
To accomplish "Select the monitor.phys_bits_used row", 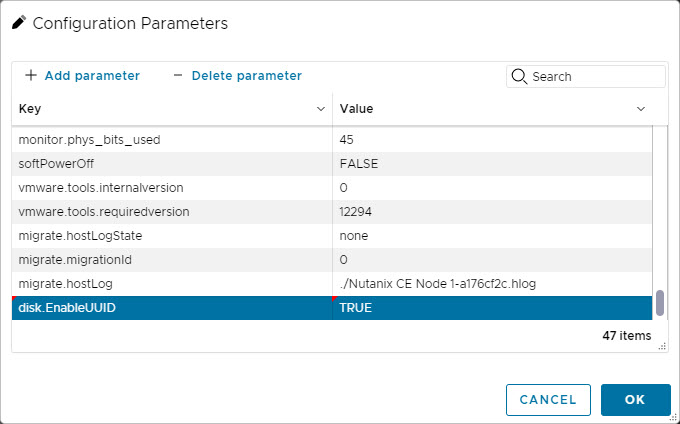I will point(332,140).
